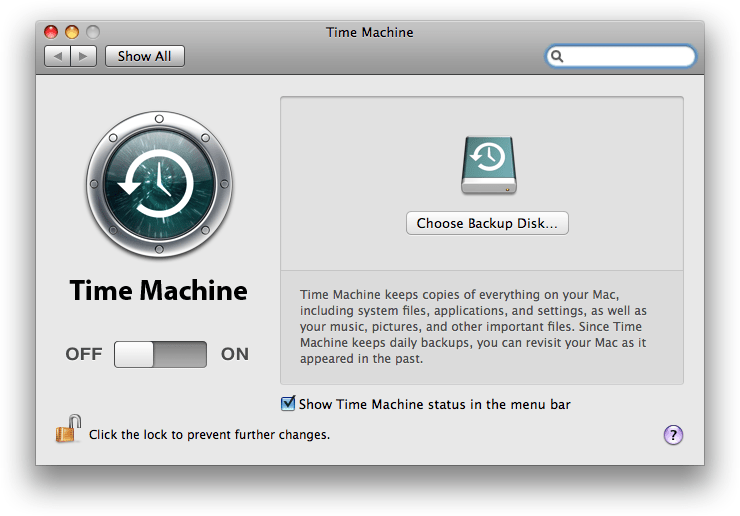Open help with the purple question mark

(673, 434)
